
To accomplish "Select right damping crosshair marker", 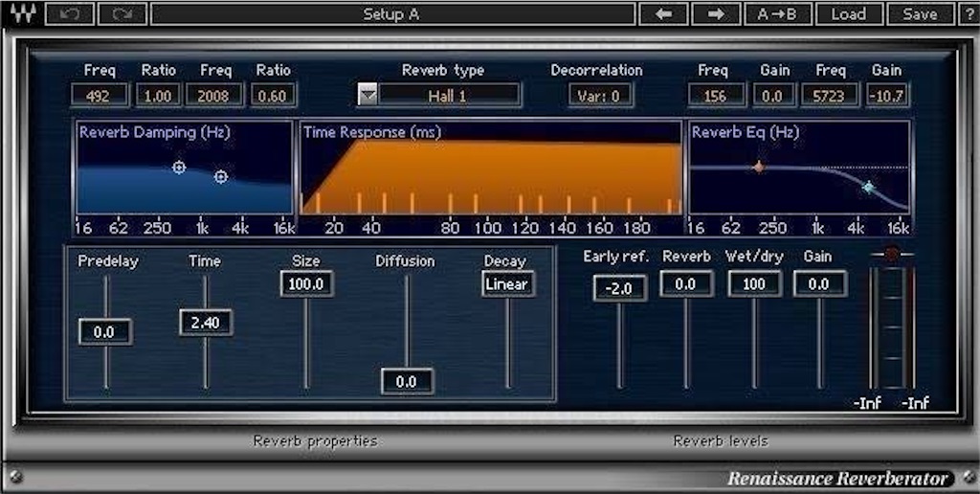I will [221, 177].
